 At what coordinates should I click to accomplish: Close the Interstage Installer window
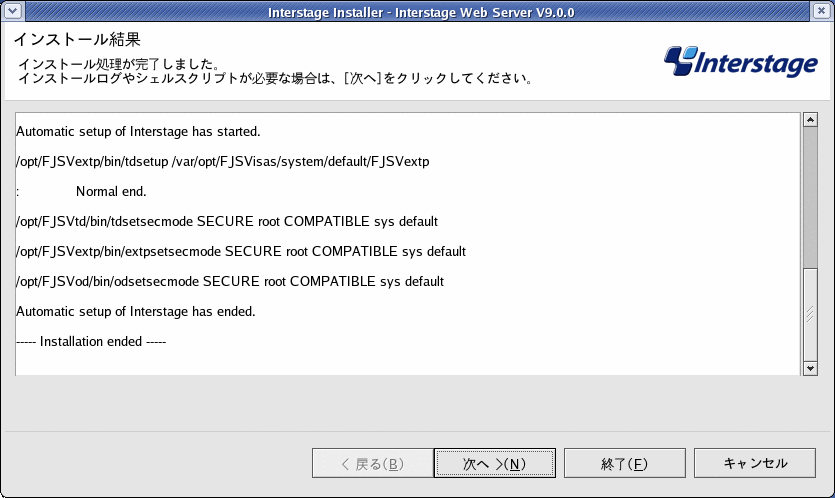[x=821, y=11]
